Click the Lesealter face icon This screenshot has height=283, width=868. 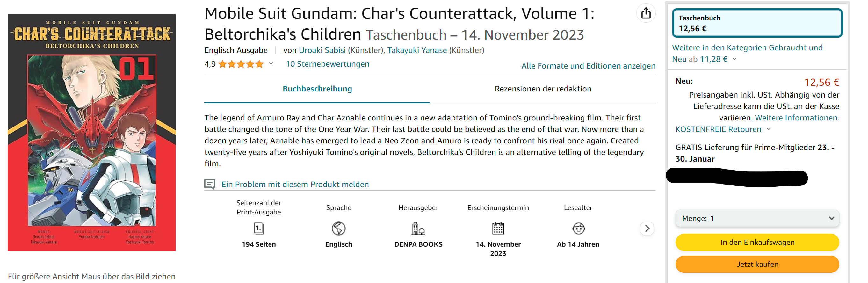[x=578, y=229]
